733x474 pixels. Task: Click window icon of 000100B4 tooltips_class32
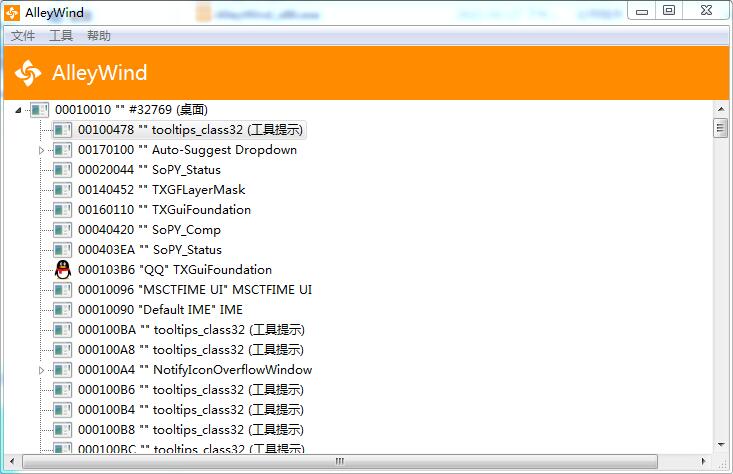pyautogui.click(x=62, y=410)
